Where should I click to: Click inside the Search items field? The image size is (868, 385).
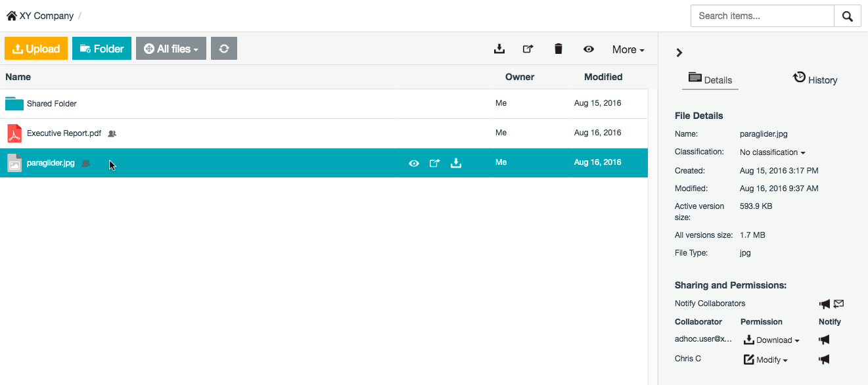(762, 16)
